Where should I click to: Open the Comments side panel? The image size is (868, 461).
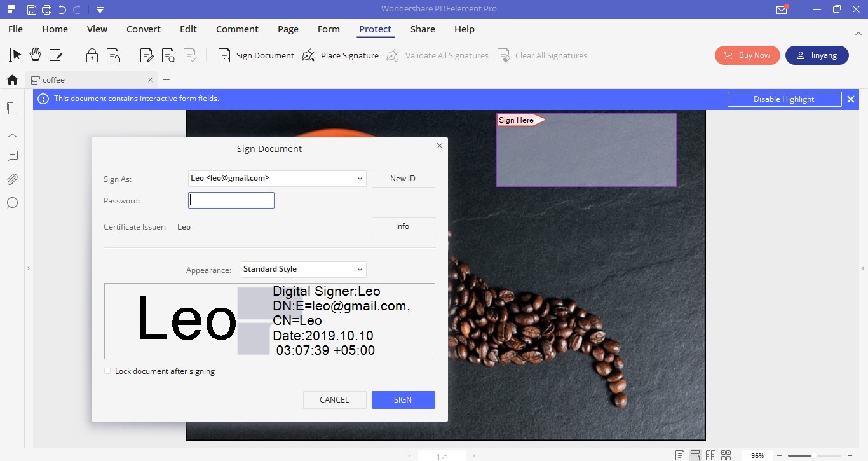[x=12, y=156]
